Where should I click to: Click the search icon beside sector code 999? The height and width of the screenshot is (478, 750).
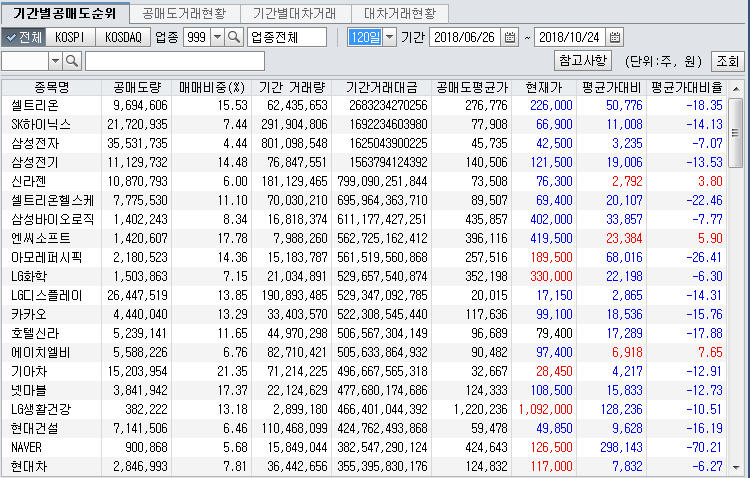click(234, 38)
